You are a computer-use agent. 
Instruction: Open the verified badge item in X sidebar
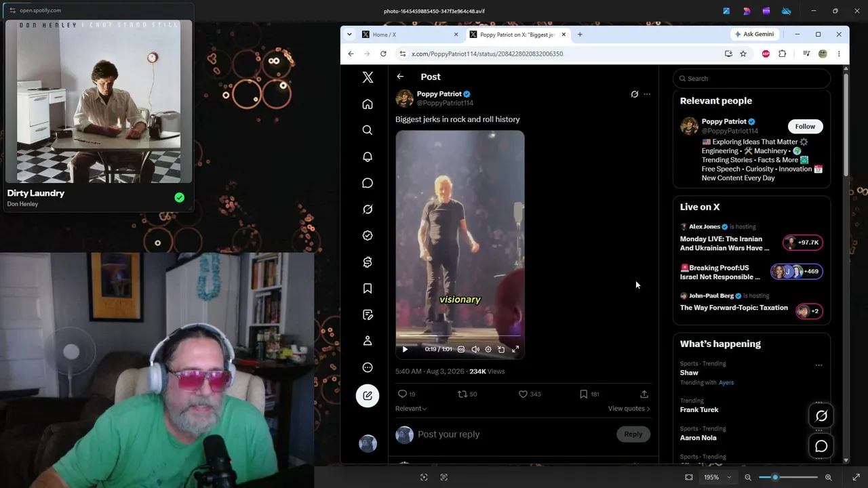(x=368, y=235)
